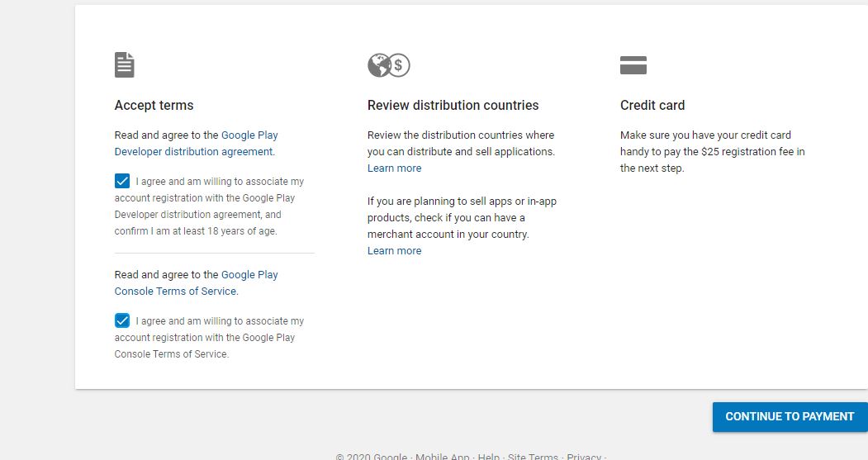Open the Site Terms footer link
868x460 pixels.
pyautogui.click(x=533, y=457)
